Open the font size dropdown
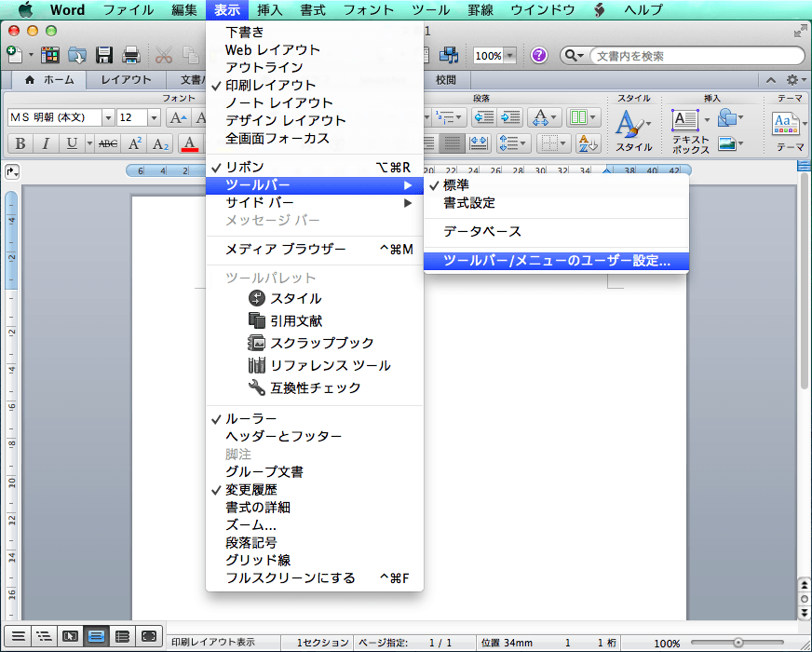812x652 pixels. point(154,118)
